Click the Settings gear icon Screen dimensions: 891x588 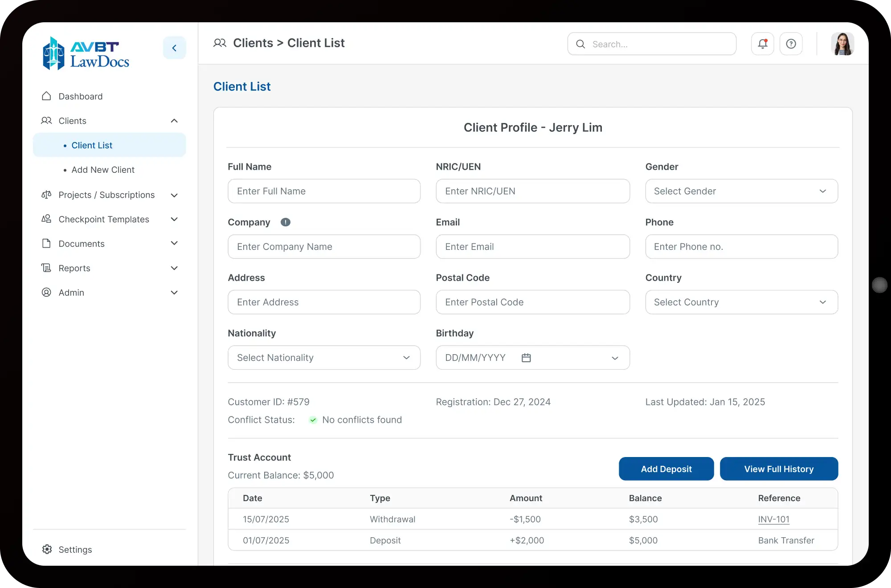47,549
